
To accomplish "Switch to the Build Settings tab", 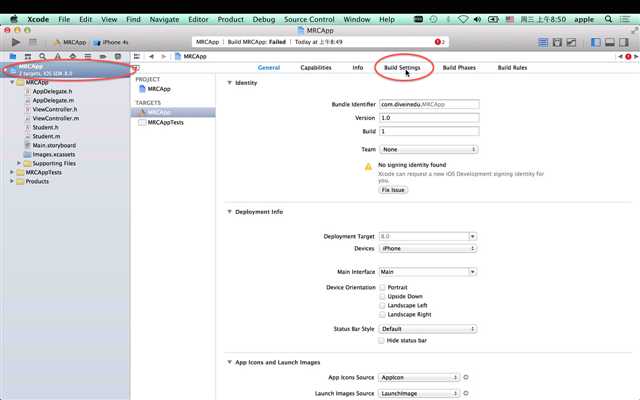I will (x=402, y=68).
